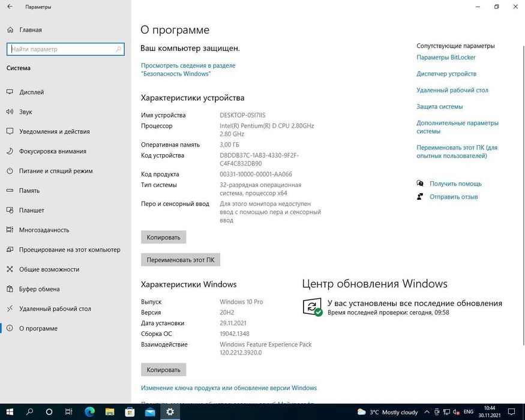Open taskbar search magnifier
Screen dimensions: 525x420
click(x=29, y=412)
